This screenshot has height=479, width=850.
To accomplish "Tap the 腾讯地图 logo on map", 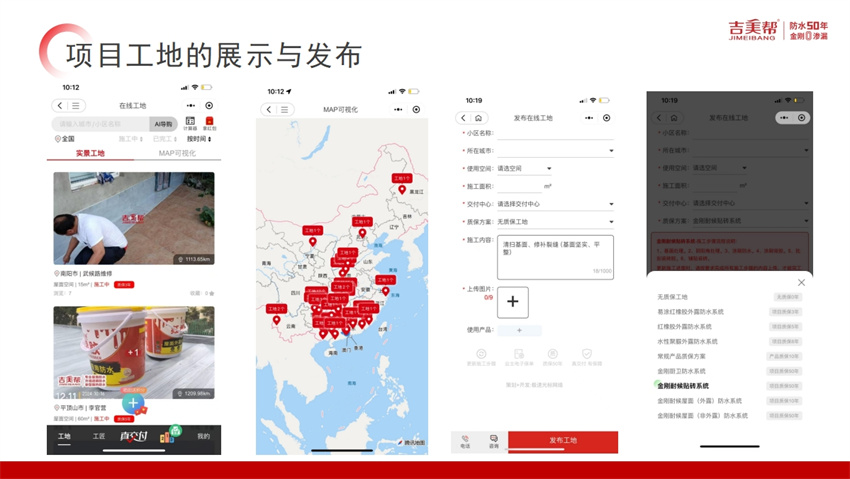I will pos(412,442).
